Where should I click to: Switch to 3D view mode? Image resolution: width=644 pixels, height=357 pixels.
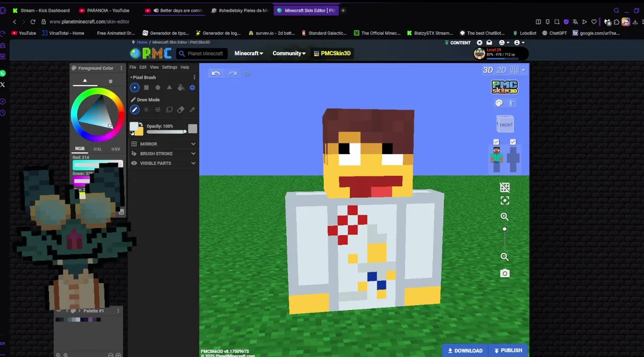pyautogui.click(x=488, y=70)
